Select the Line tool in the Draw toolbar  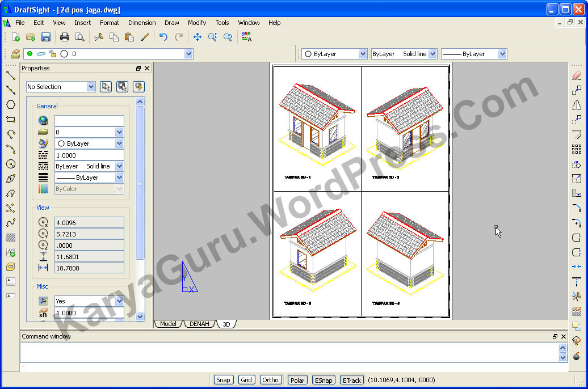click(x=10, y=75)
